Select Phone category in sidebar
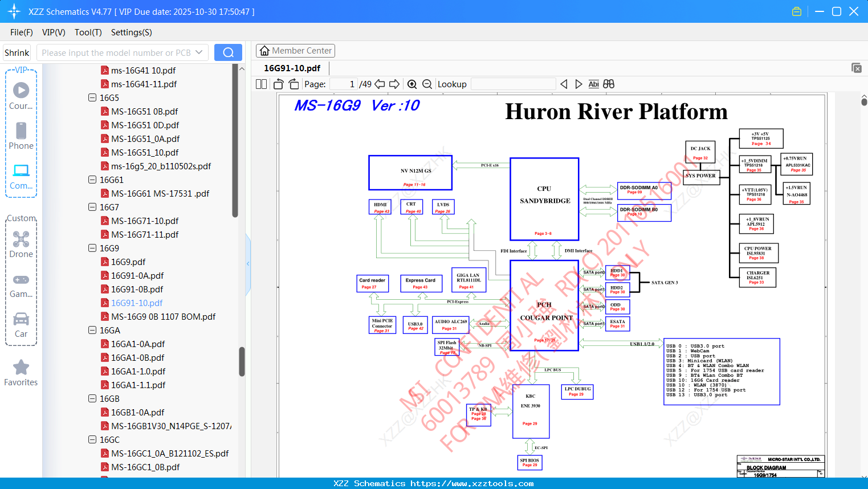Screen dimensions: 868x489 (x=21, y=136)
